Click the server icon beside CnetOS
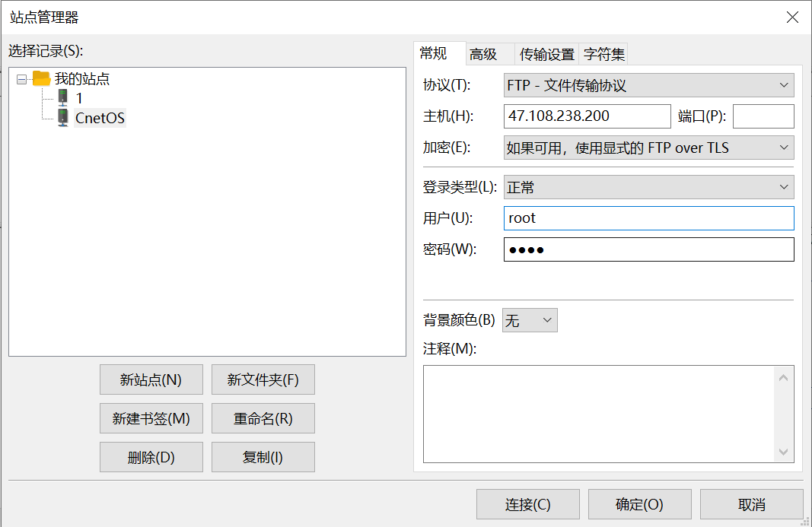 pyautogui.click(x=62, y=118)
